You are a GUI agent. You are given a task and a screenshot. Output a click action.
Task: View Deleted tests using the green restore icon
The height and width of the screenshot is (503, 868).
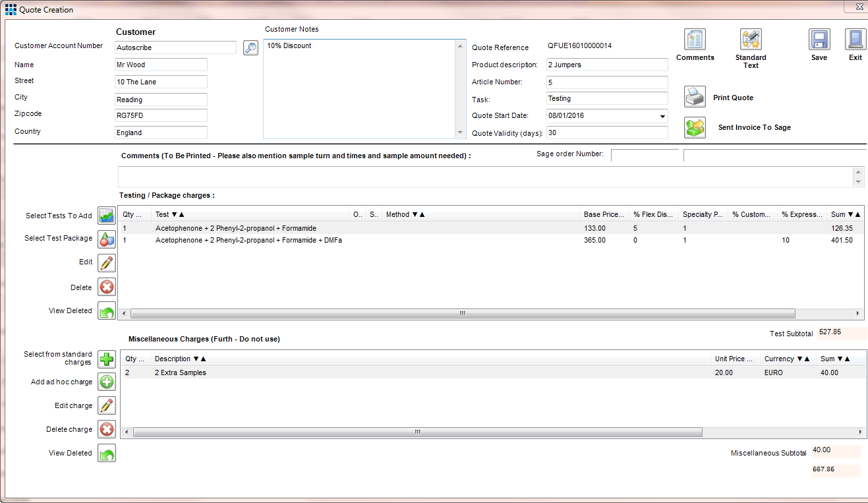[x=106, y=310]
